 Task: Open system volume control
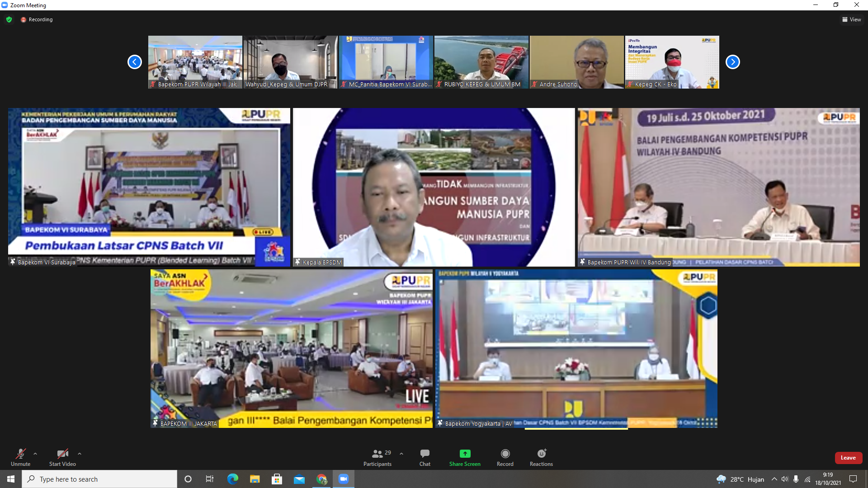[x=785, y=479]
